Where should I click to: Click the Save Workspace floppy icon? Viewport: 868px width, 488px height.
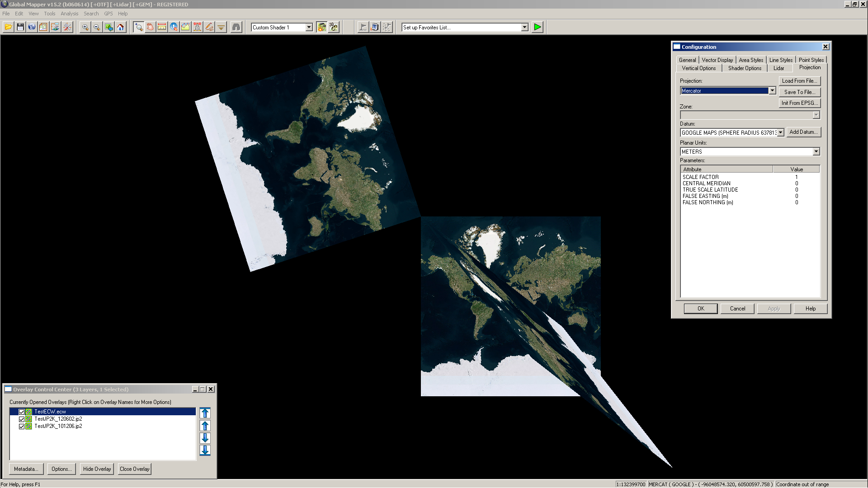pos(20,28)
